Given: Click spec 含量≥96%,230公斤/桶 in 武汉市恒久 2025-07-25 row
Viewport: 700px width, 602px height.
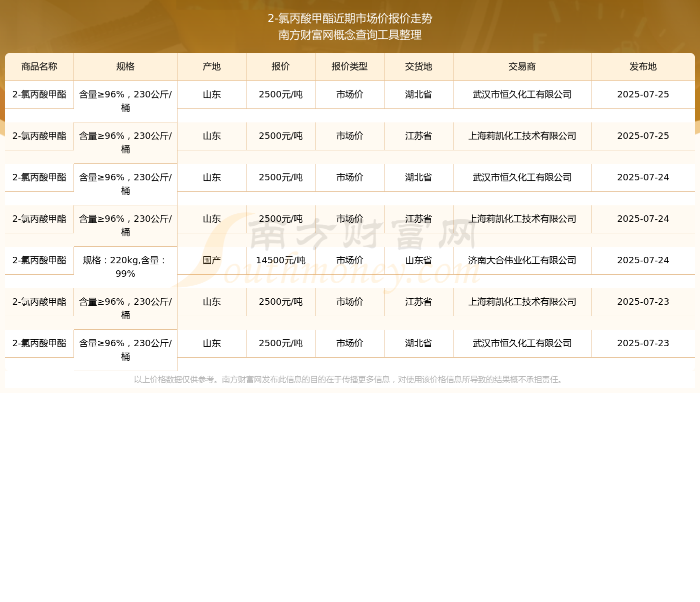Looking at the screenshot, I should pos(125,101).
